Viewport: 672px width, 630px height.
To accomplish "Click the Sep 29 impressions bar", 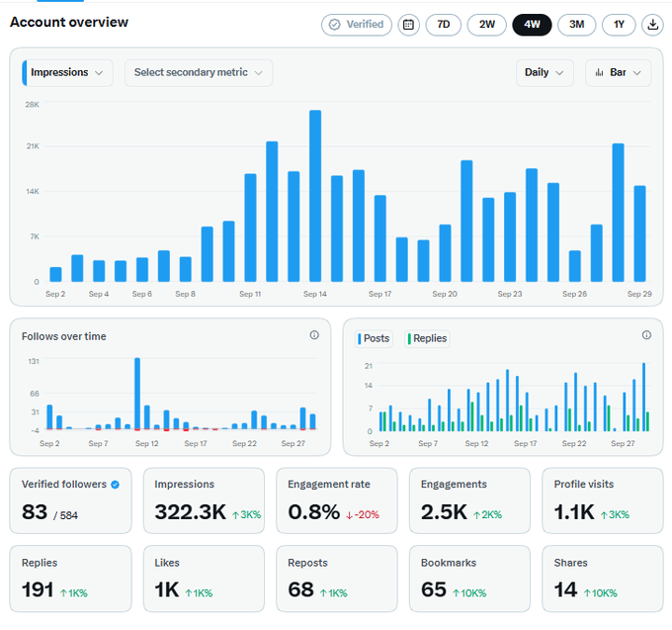I will coord(639,233).
